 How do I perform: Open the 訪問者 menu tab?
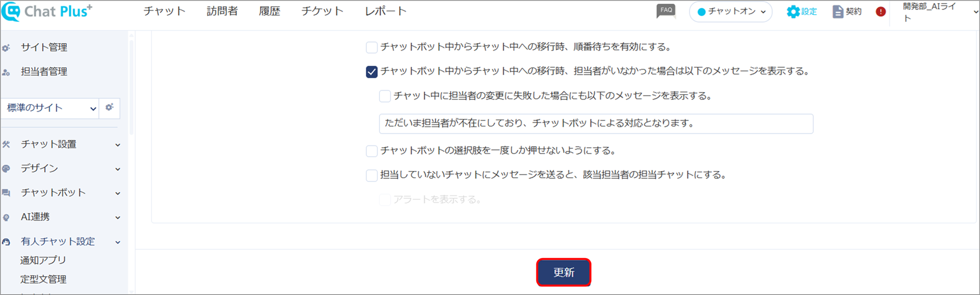coord(222,11)
